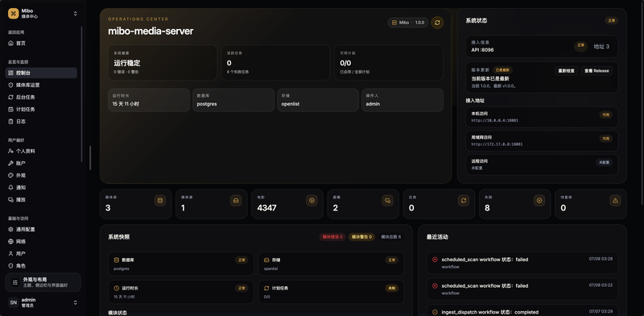This screenshot has width=644, height=316.
Task: Click the Mibo logo icon in sidebar
Action: point(14,14)
